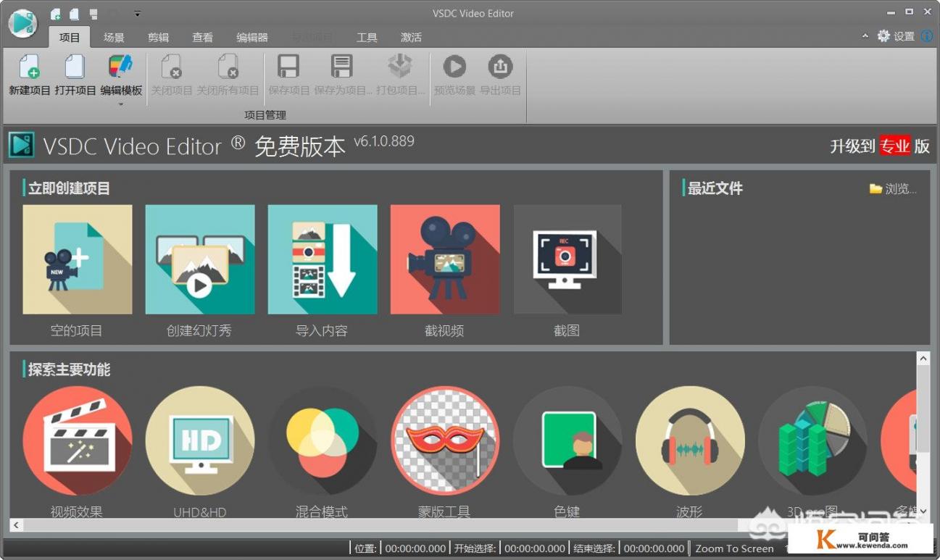The height and width of the screenshot is (560, 940).
Task: Click quick-access new project icon
Action: coord(56,14)
